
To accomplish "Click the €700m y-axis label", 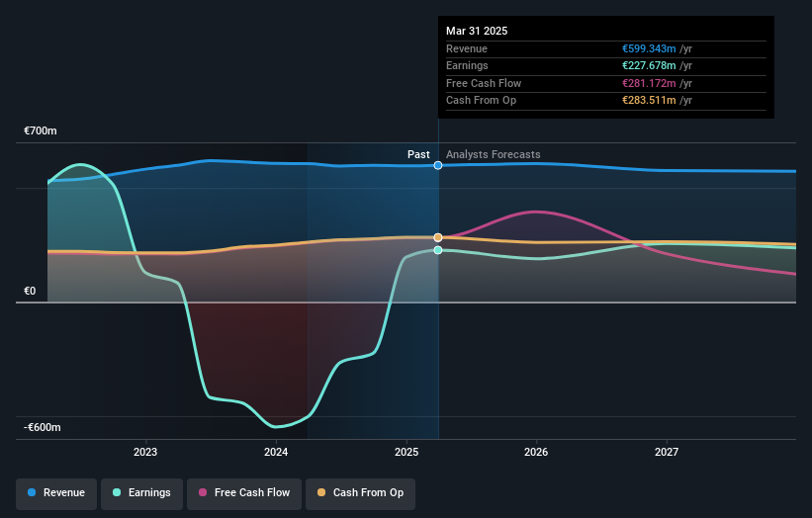I will coord(41,130).
